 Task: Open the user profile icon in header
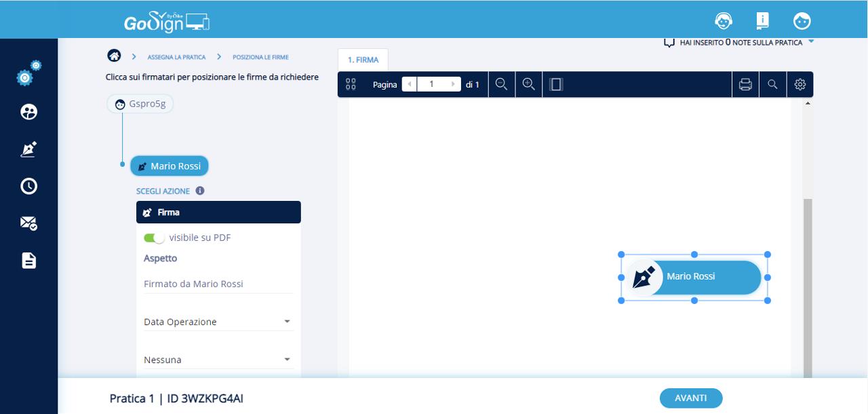point(802,21)
